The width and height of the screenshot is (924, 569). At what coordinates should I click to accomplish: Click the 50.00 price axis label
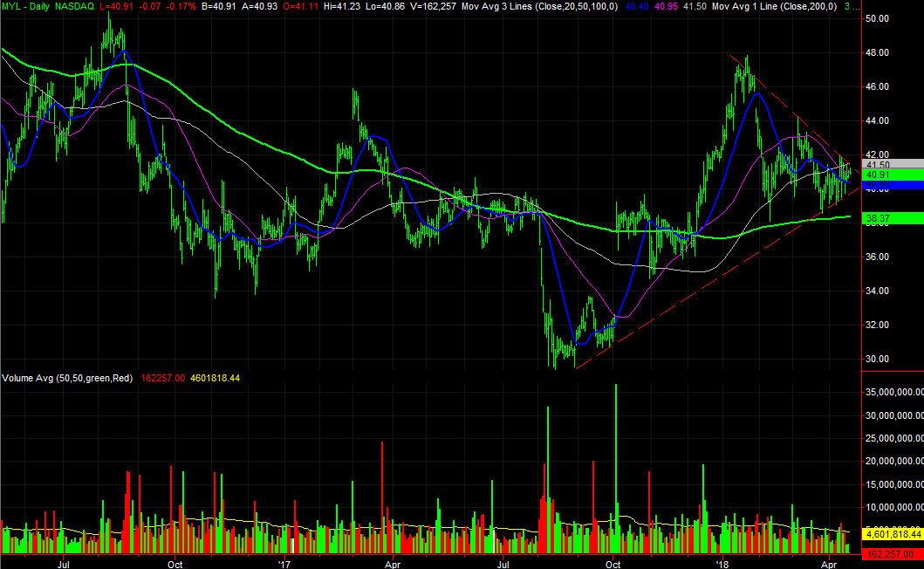877,19
